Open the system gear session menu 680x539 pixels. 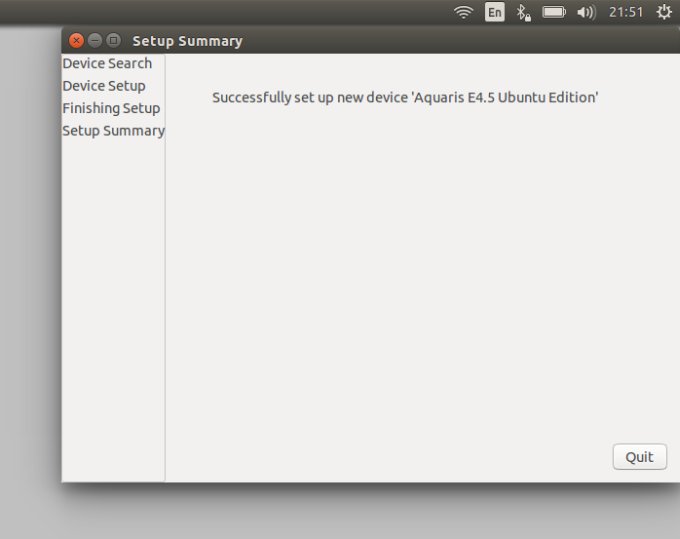pos(664,12)
